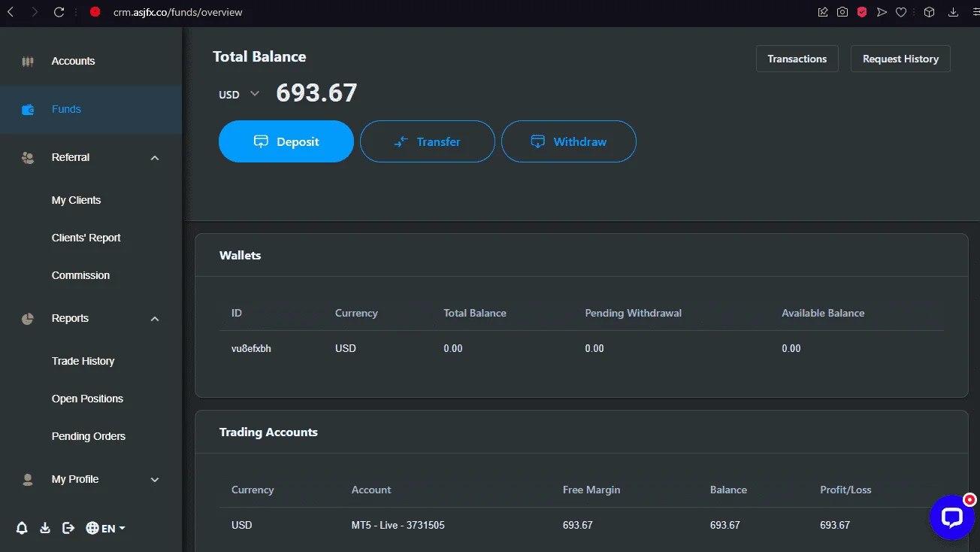This screenshot has height=552, width=980.
Task: Click the browser forward arrow
Action: point(35,12)
